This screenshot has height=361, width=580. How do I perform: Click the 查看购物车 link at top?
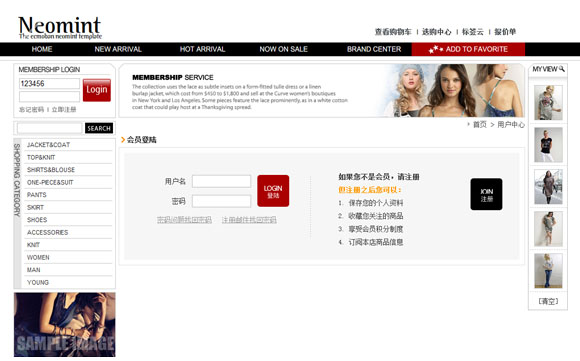point(393,32)
